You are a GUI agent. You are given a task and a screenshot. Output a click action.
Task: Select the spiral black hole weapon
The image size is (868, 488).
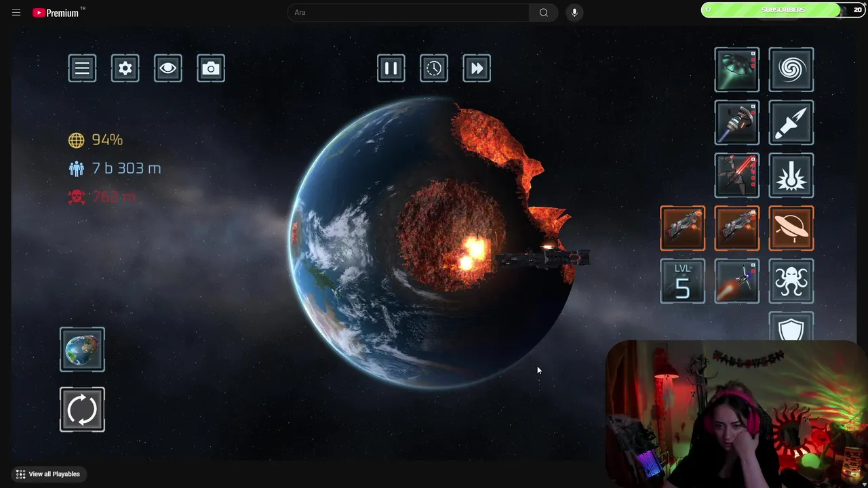point(791,70)
